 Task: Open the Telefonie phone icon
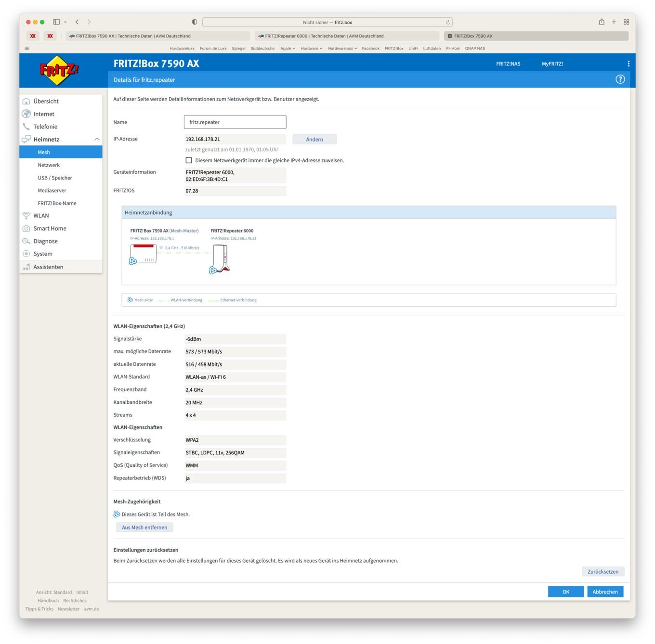point(26,127)
